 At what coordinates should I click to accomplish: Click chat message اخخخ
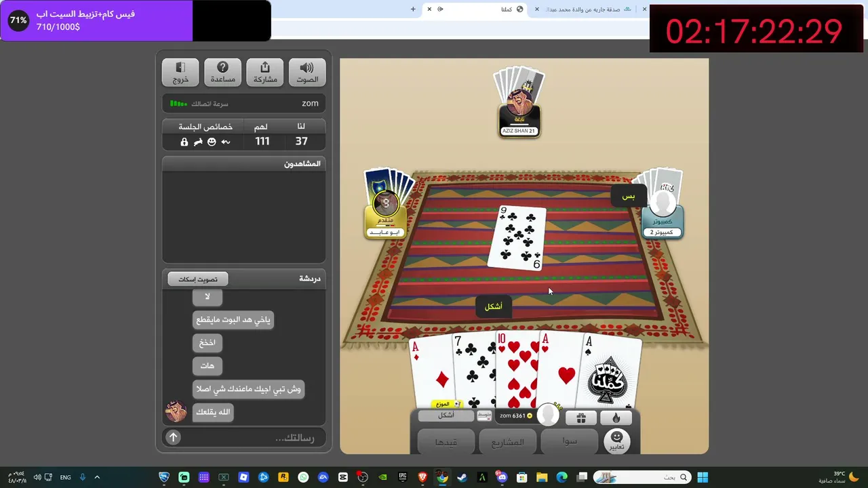coord(208,343)
